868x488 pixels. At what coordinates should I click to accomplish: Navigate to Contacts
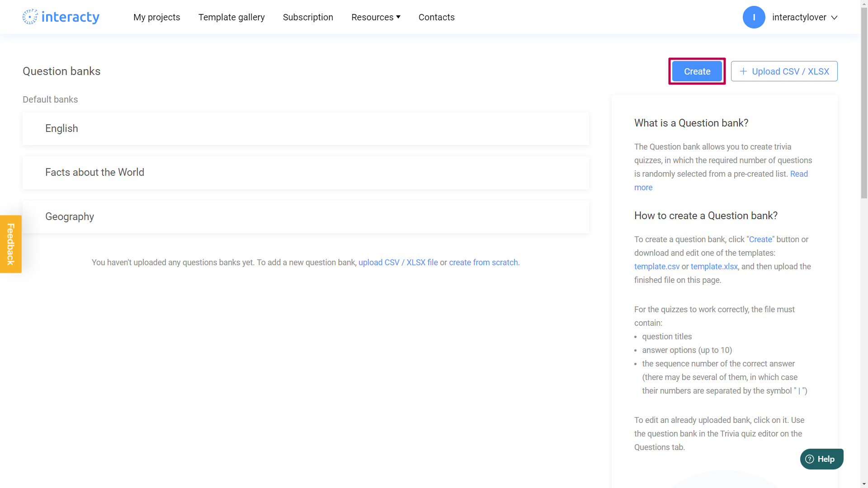(x=436, y=17)
